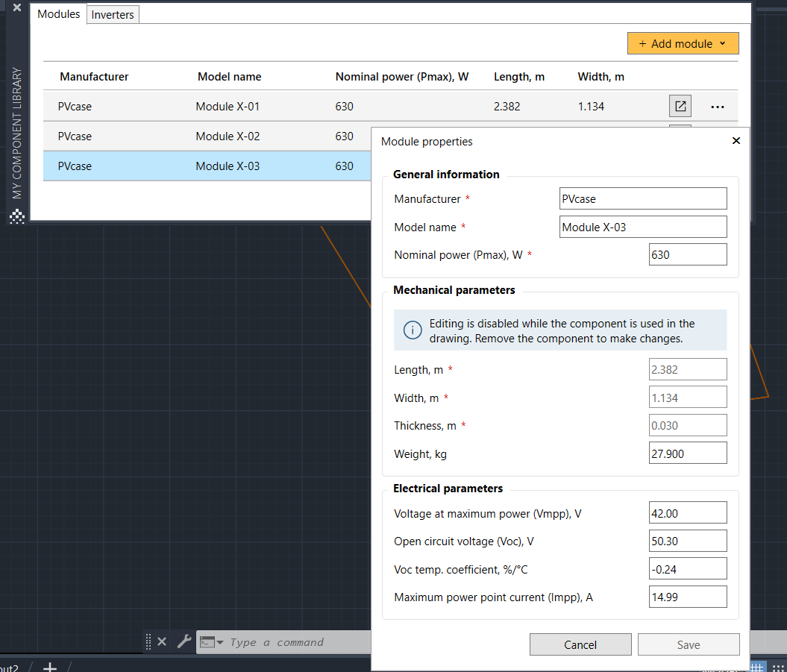Click the info icon in Mechanical parameters

tap(413, 330)
